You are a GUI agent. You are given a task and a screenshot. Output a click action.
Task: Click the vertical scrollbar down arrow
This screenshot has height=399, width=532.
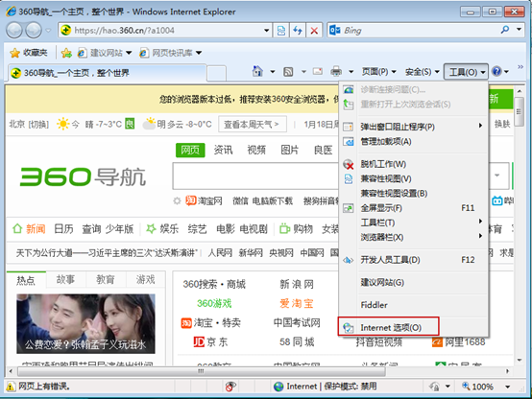(x=520, y=360)
